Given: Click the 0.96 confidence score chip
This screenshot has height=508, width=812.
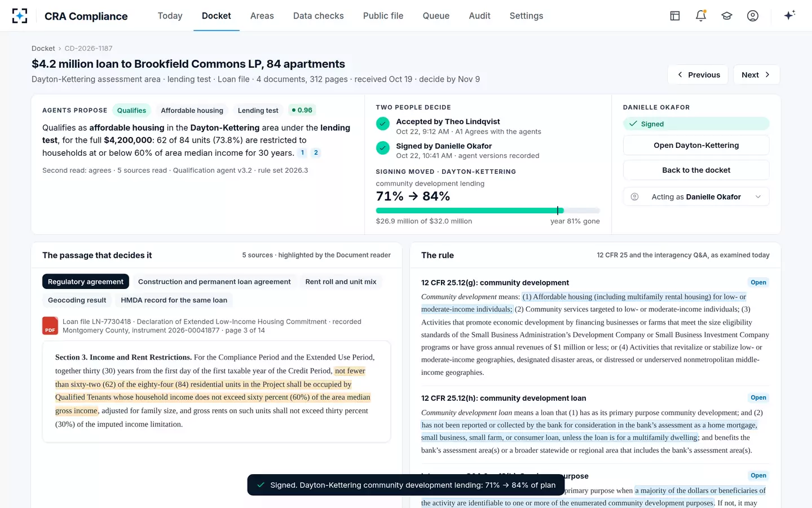Looking at the screenshot, I should point(302,110).
